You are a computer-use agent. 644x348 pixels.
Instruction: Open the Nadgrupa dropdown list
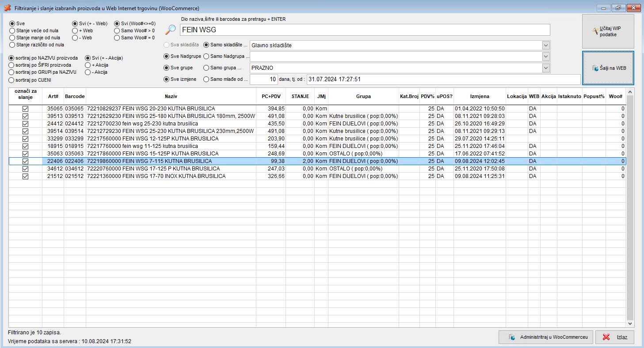[x=546, y=57]
